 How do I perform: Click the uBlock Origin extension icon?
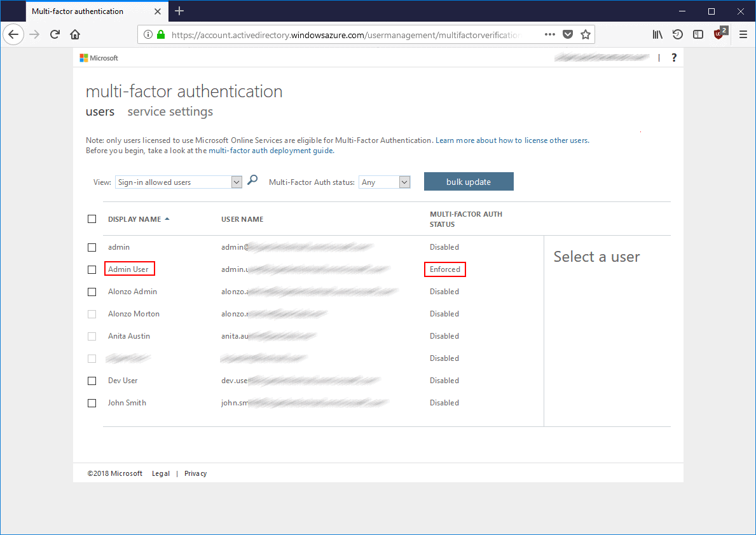click(x=719, y=34)
